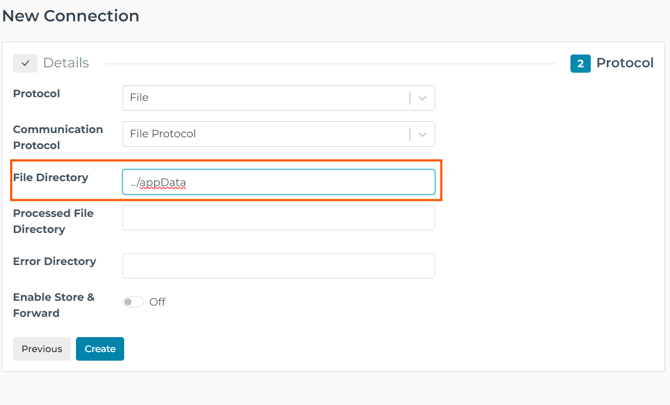Click into the Processed File Directory field
Image resolution: width=670 pixels, height=405 pixels.
point(279,218)
